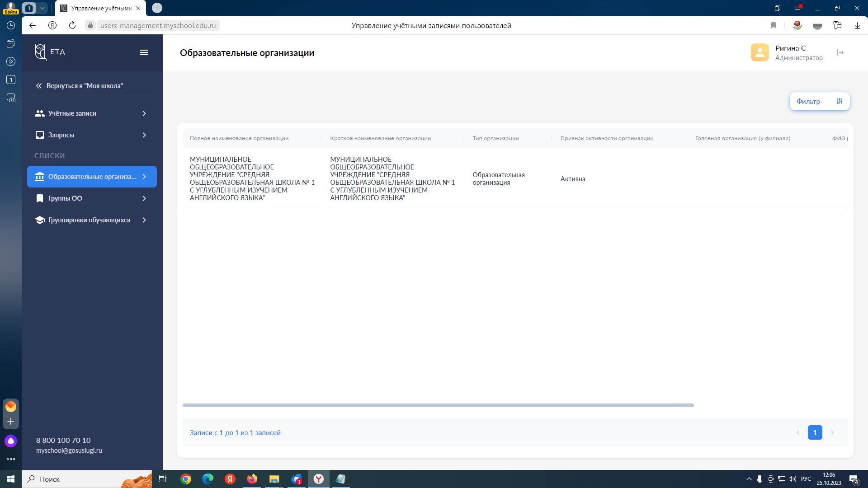This screenshot has height=488, width=868.
Task: Open Google Chrome from taskbar
Action: point(186,479)
